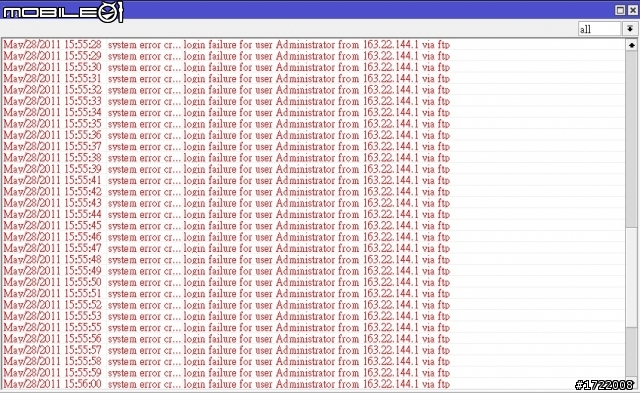
Task: Select the log entry at 15:55:42
Action: [313, 192]
